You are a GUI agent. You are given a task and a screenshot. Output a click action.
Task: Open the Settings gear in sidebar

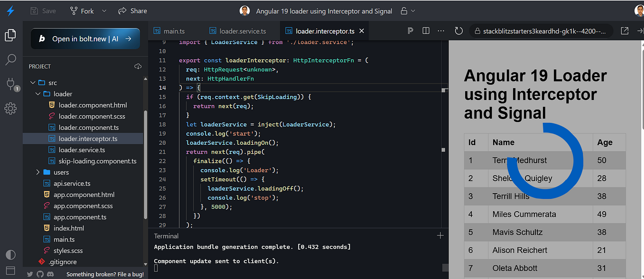pos(10,109)
